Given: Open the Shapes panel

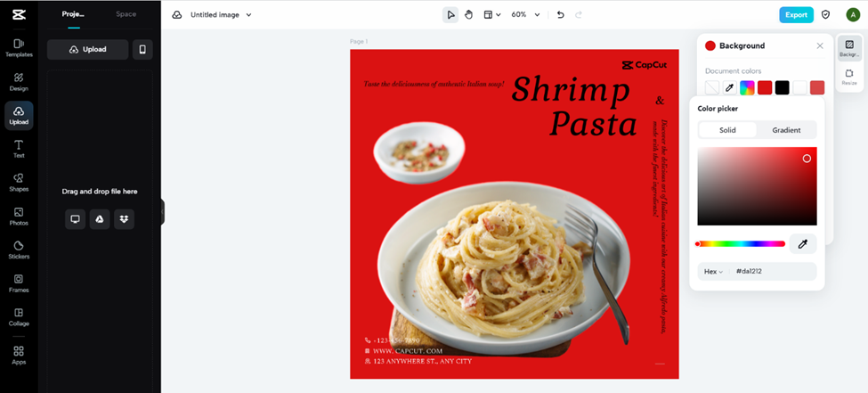Looking at the screenshot, I should coord(19,183).
